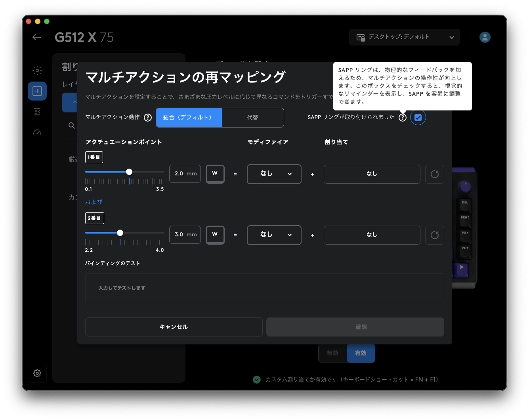
Task: Click the second actuation slider handle at 3.0
Action: pos(120,233)
